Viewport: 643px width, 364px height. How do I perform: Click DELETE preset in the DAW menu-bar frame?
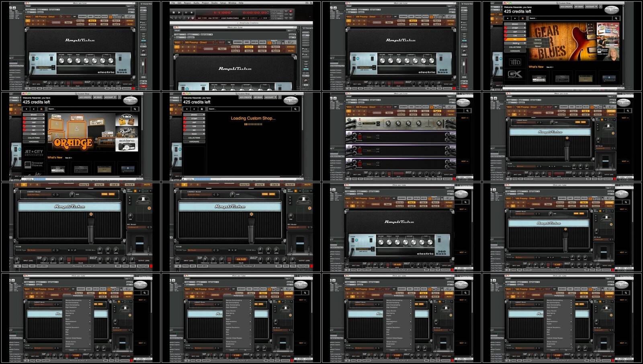pyautogui.click(x=262, y=42)
